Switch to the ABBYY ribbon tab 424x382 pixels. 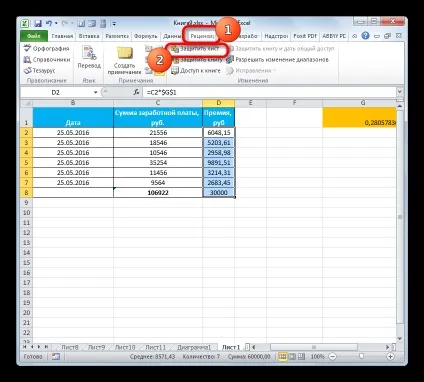(x=334, y=36)
